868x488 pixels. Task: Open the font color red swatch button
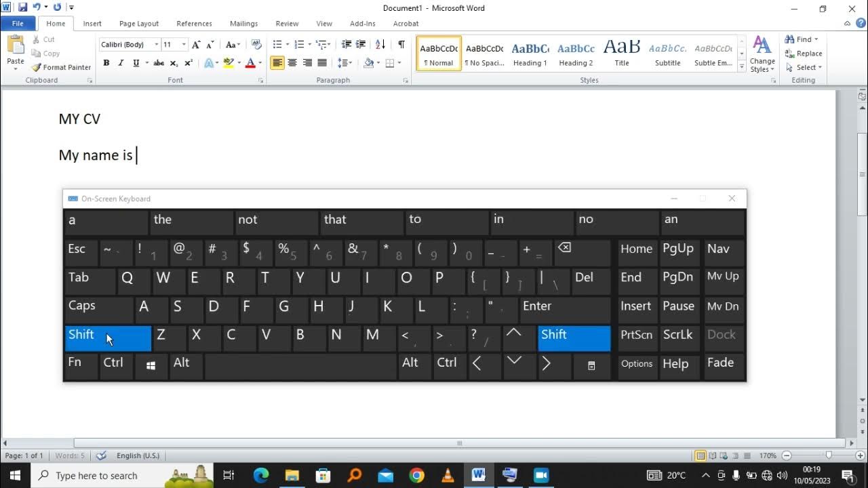[x=250, y=63]
